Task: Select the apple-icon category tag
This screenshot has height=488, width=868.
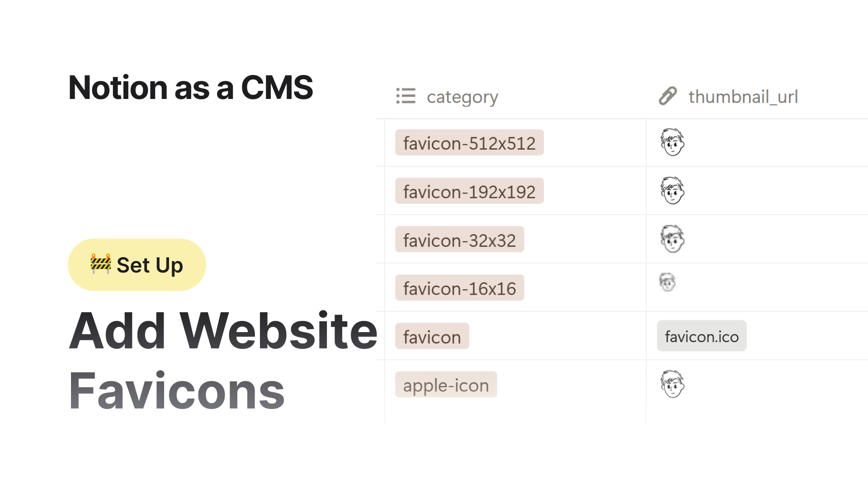Action: [x=446, y=385]
